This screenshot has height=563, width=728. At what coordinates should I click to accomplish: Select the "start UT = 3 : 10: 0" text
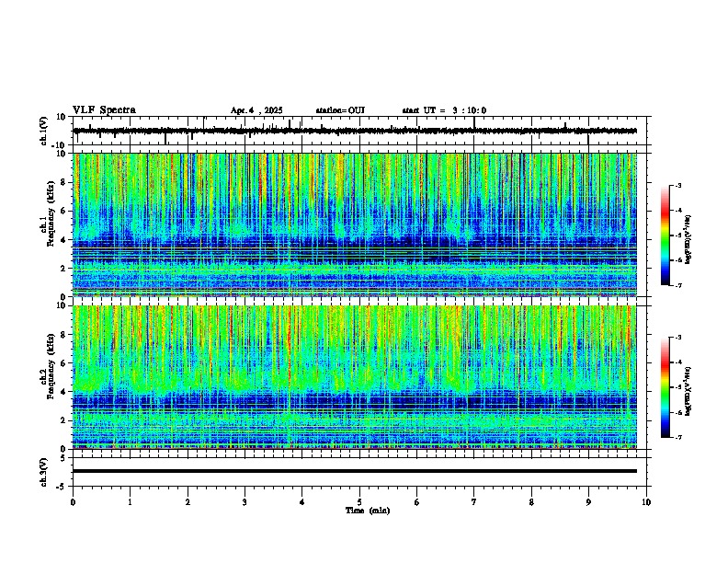pyautogui.click(x=444, y=110)
